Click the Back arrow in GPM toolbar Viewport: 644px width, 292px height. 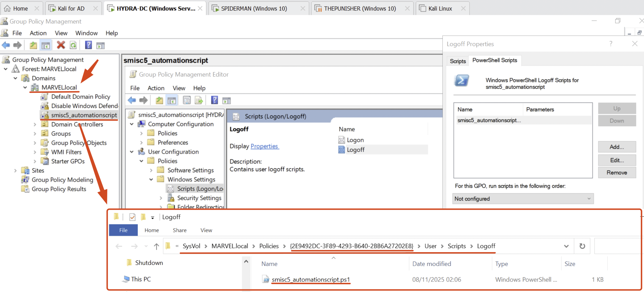[6, 45]
